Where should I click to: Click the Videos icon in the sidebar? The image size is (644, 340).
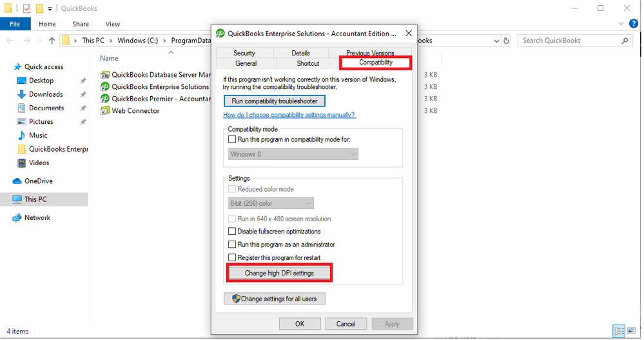pyautogui.click(x=21, y=163)
